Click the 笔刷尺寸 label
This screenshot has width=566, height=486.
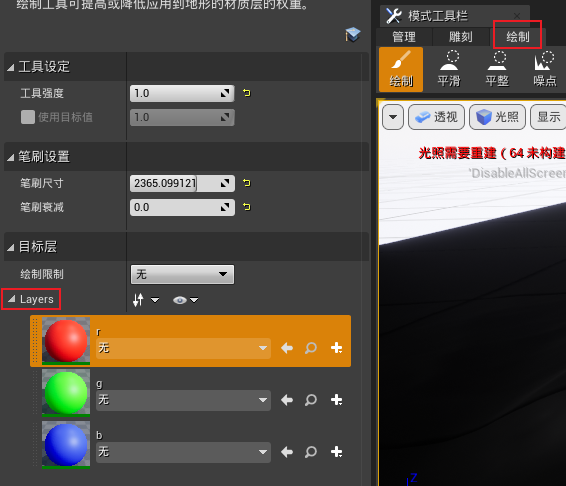[x=42, y=183]
